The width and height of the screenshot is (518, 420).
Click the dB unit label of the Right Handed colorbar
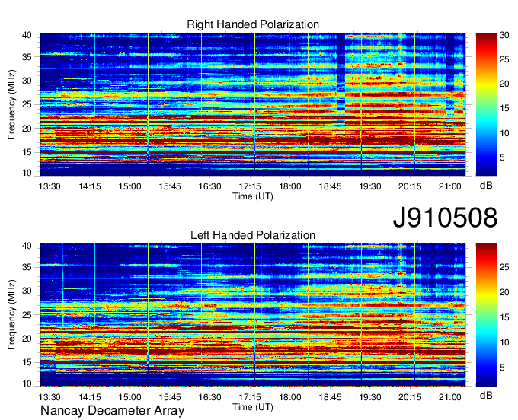coord(486,186)
